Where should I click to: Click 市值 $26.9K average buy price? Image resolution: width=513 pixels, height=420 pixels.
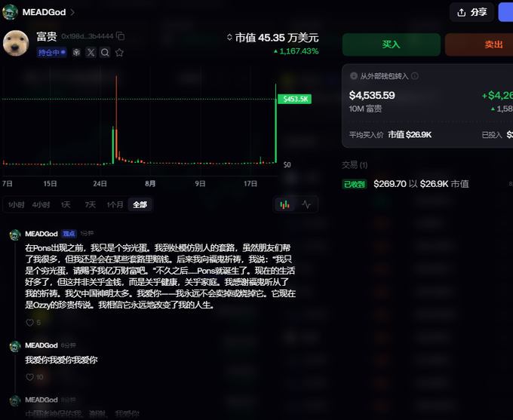pyautogui.click(x=410, y=135)
